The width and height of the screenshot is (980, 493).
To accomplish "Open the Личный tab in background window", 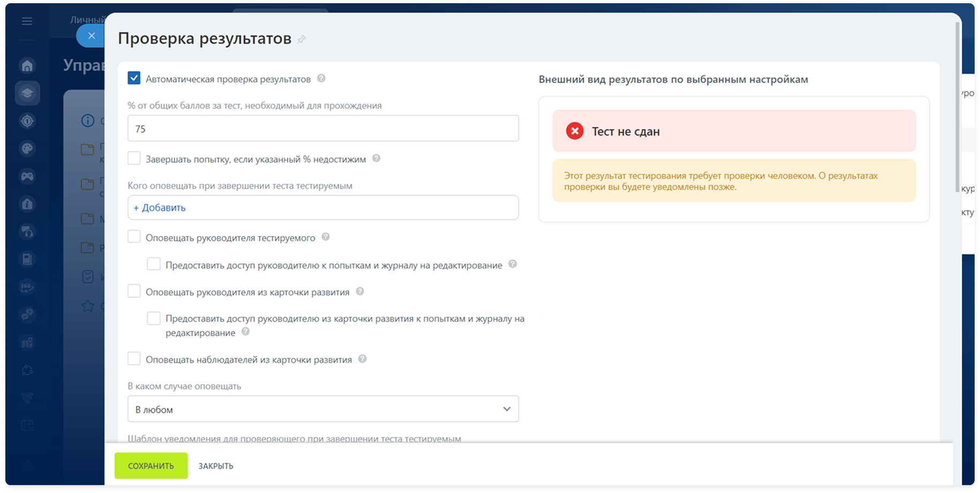I will pos(88,20).
